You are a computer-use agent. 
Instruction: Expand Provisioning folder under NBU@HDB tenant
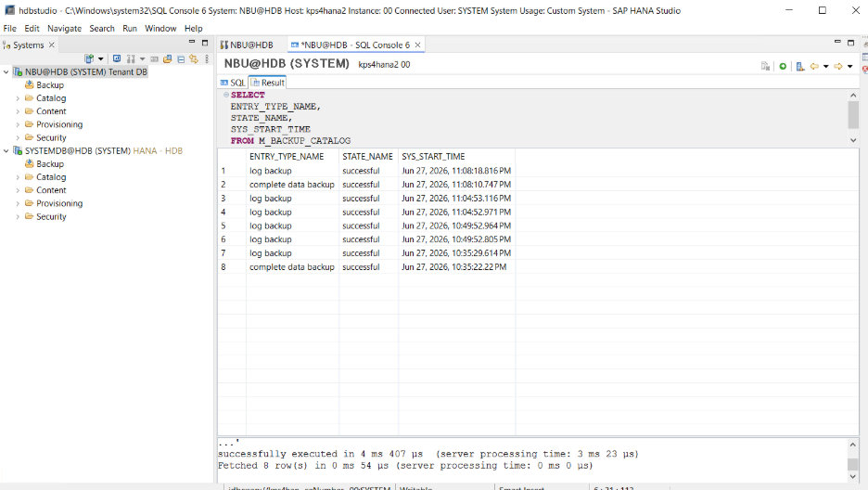[18, 124]
